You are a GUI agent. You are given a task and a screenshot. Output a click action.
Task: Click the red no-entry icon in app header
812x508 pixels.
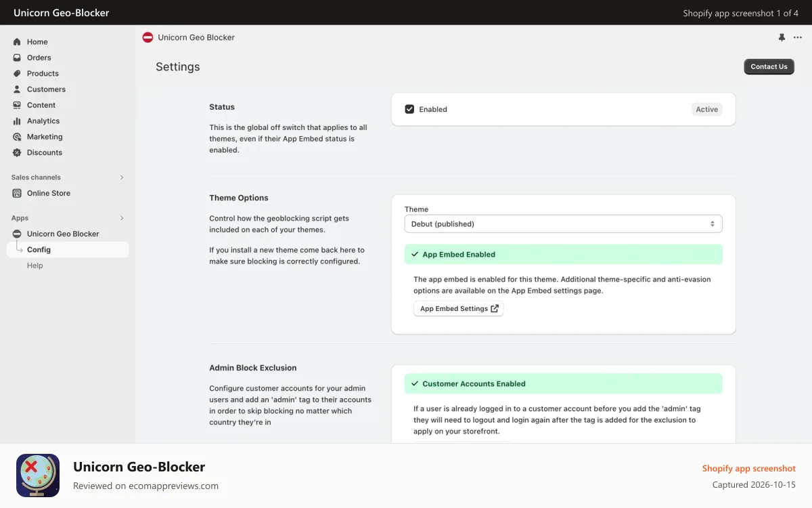tap(148, 37)
